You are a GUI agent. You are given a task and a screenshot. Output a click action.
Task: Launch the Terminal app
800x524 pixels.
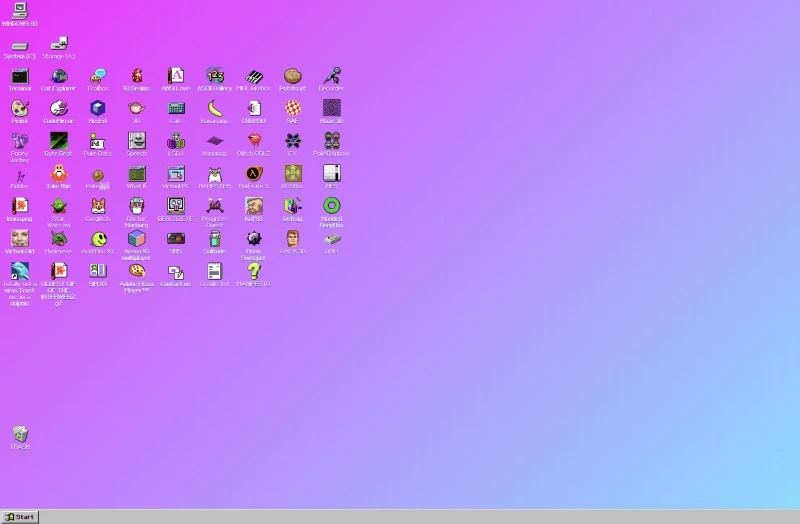coord(19,76)
